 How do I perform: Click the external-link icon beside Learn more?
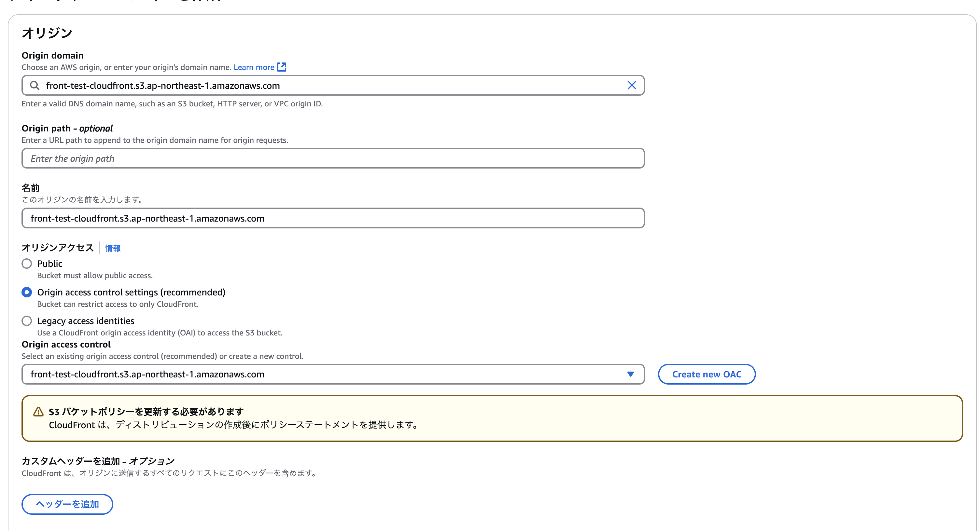(x=282, y=67)
